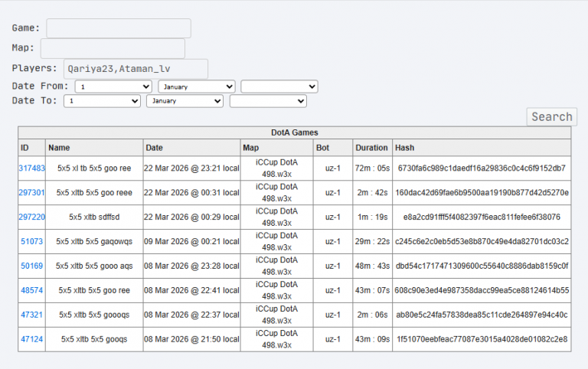588x369 pixels.
Task: Click the Name column header
Action: (94, 148)
